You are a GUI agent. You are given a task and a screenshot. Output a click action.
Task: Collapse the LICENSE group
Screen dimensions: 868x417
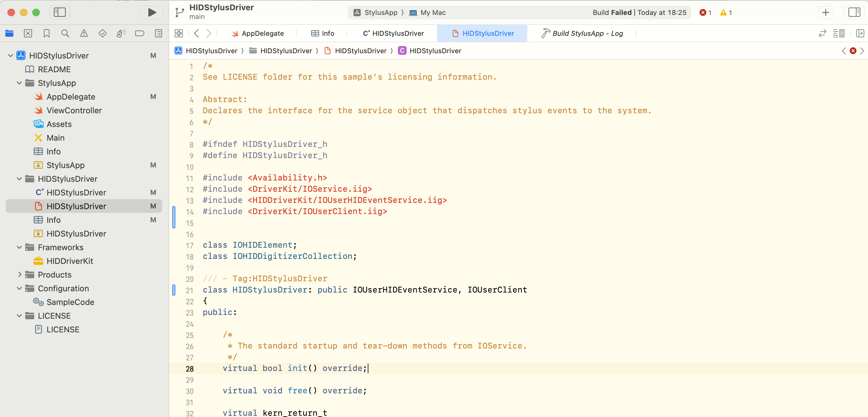click(19, 316)
